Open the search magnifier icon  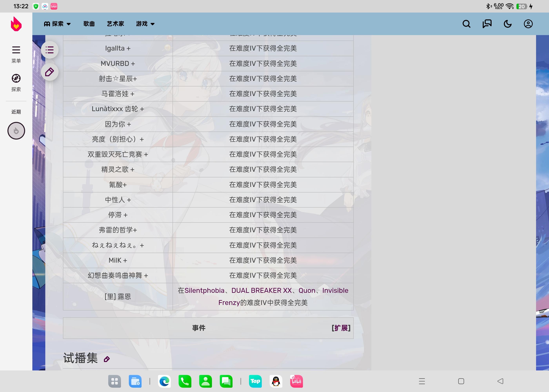[466, 24]
